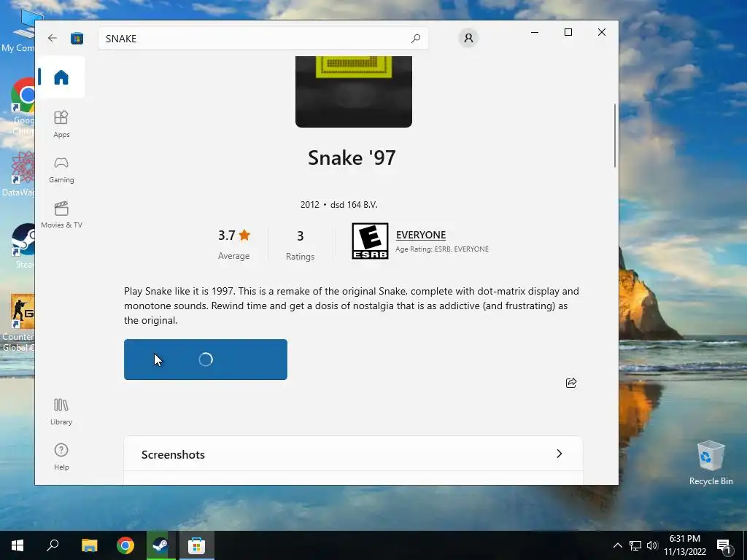The image size is (747, 560).
Task: Show hidden system tray icons
Action: click(617, 545)
